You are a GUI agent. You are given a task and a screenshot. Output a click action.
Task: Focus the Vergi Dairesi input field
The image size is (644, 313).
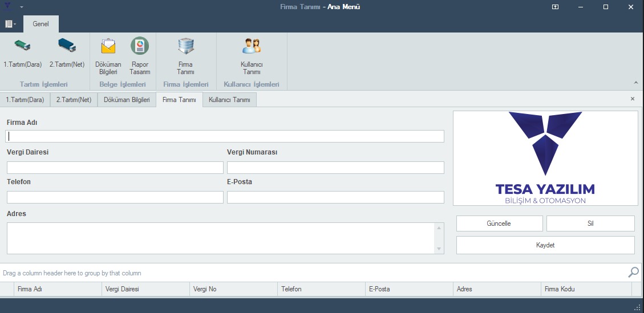pyautogui.click(x=115, y=168)
